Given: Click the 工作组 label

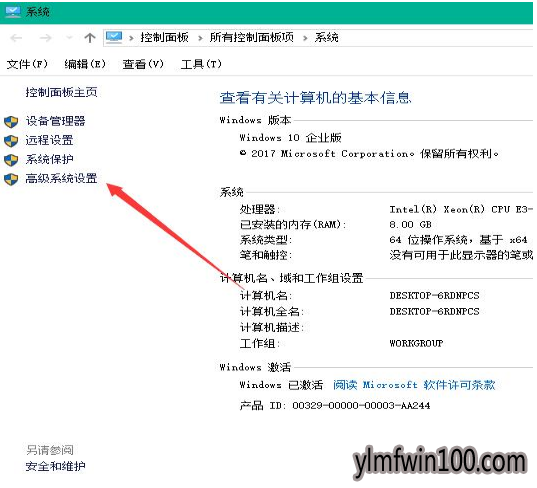Looking at the screenshot, I should point(260,343).
